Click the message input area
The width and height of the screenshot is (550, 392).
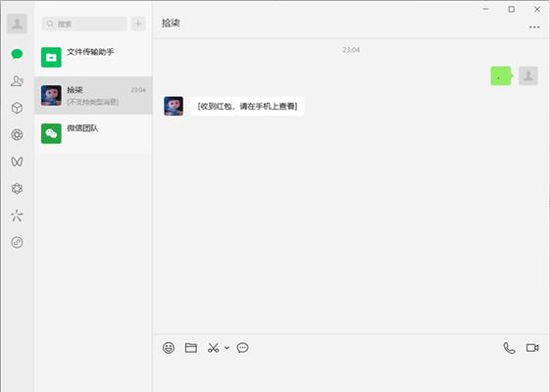click(351, 374)
